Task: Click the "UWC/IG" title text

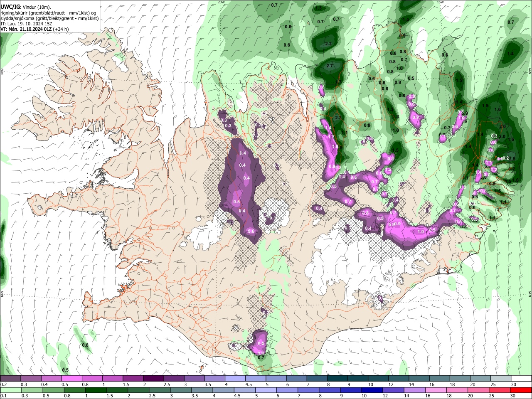Action: [x=10, y=6]
